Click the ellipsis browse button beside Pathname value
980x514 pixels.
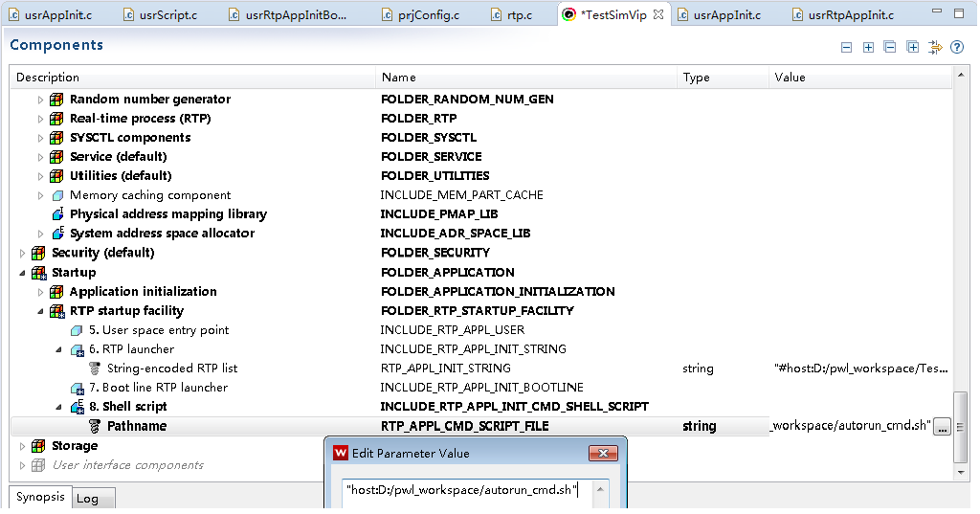click(943, 427)
